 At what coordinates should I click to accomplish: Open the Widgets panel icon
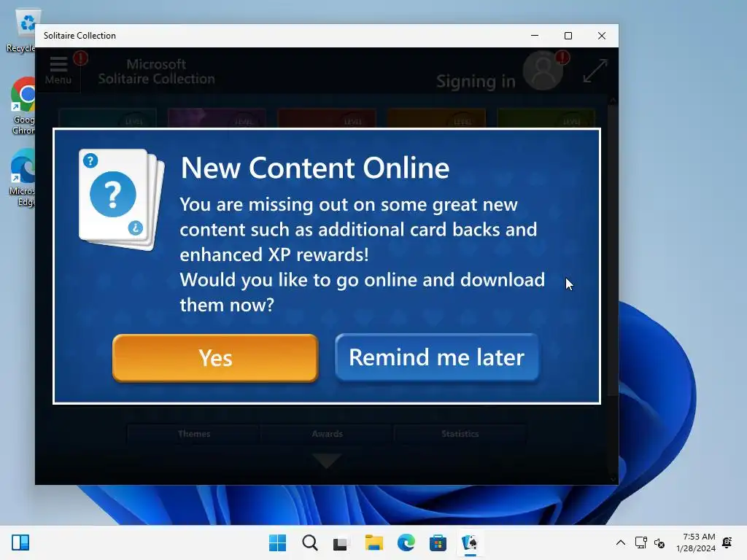point(20,542)
